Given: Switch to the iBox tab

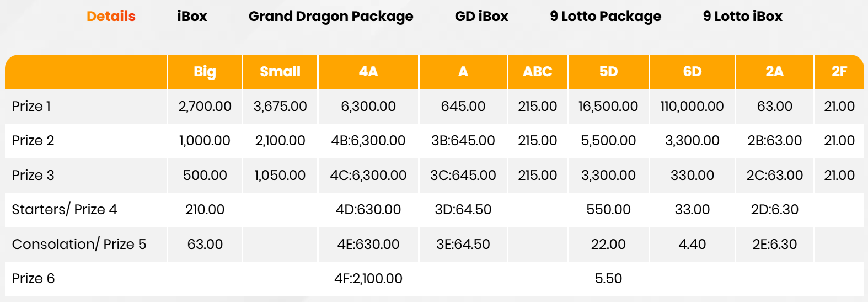Looking at the screenshot, I should [x=192, y=17].
